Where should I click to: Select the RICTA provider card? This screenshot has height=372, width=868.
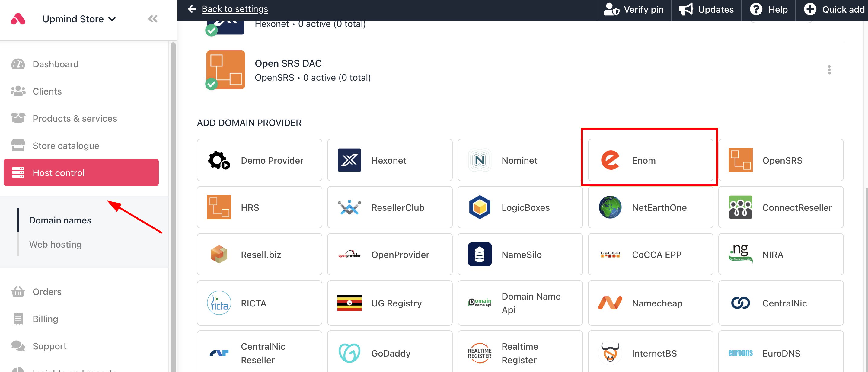[x=260, y=303]
